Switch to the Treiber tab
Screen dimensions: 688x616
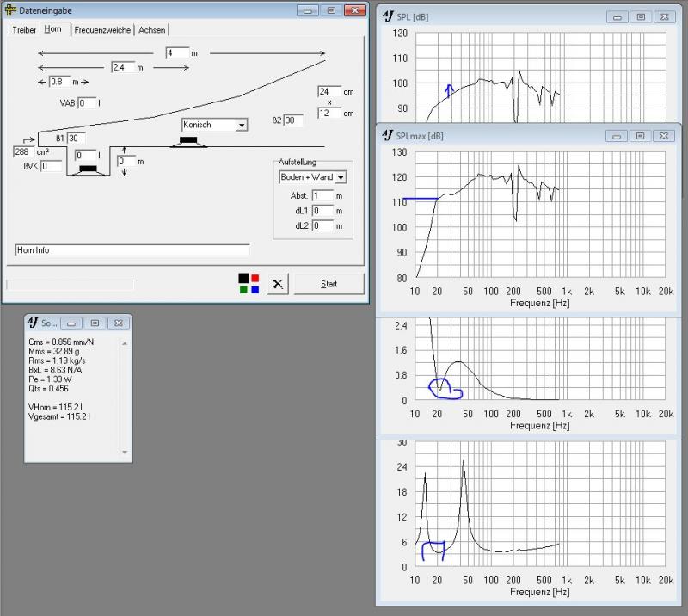24,29
